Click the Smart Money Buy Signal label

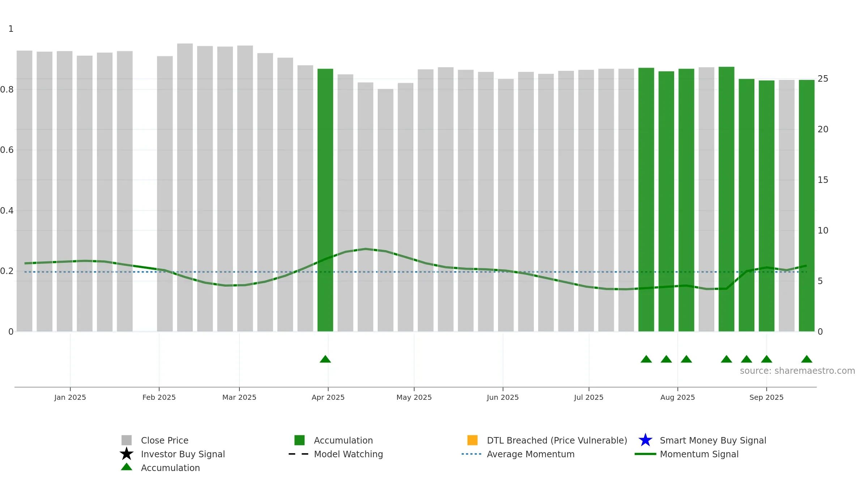[713, 440]
